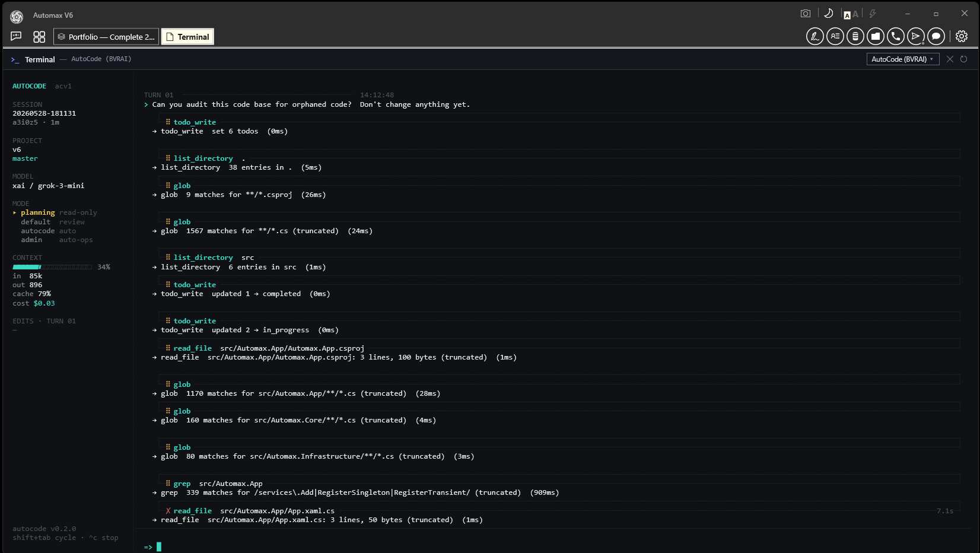This screenshot has width=980, height=553.
Task: Open the AI chat bubble icon
Action: pos(16,37)
